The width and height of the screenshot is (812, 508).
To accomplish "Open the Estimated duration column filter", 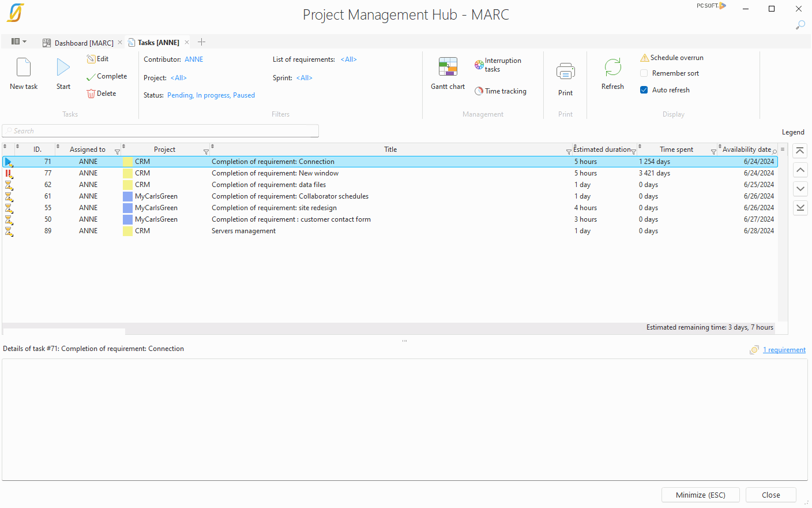I will 633,152.
